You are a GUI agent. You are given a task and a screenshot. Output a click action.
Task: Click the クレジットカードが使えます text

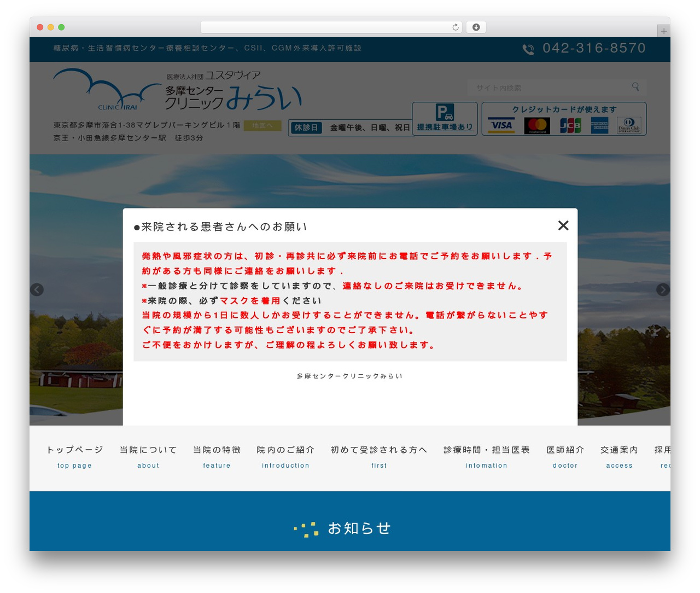(564, 109)
